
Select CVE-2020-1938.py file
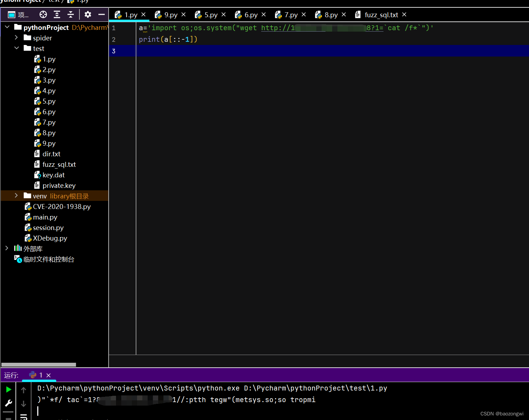tap(58, 206)
